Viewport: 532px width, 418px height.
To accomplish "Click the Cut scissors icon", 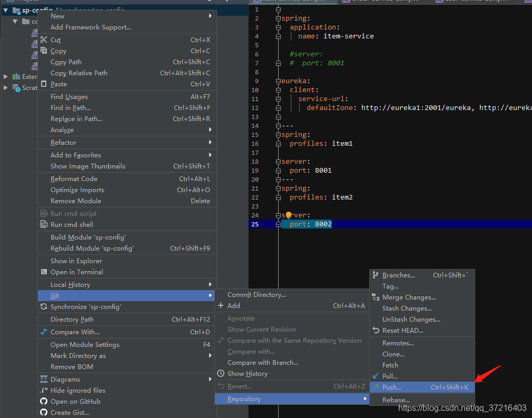I will click(x=44, y=39).
